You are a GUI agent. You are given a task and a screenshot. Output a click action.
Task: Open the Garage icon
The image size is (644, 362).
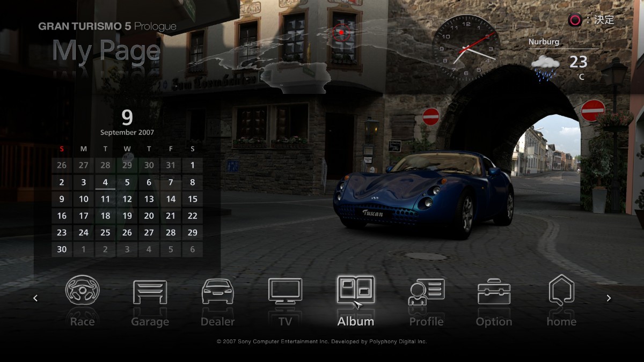point(150,292)
